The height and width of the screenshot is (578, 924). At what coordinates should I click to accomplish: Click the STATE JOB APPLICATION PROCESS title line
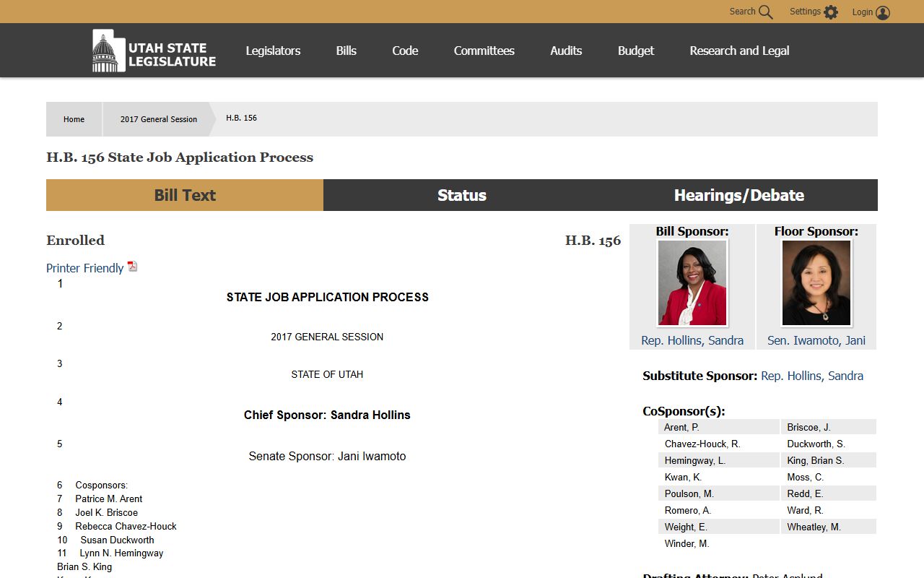327,297
